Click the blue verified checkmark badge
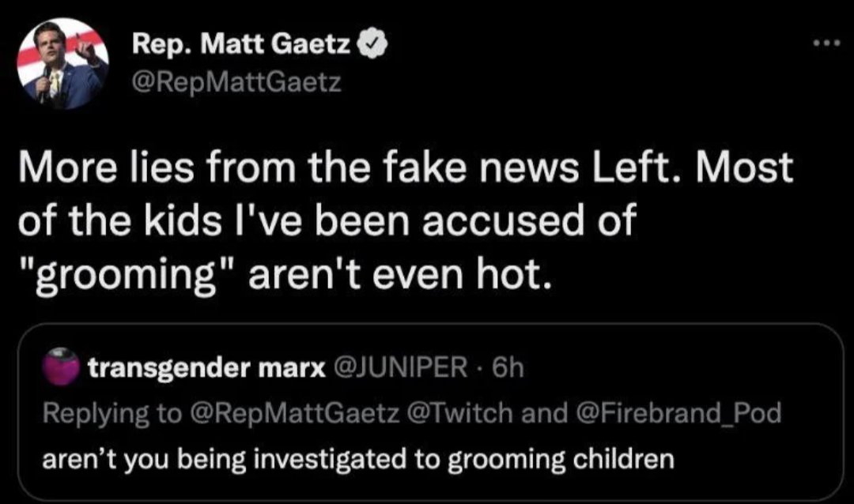 [372, 44]
